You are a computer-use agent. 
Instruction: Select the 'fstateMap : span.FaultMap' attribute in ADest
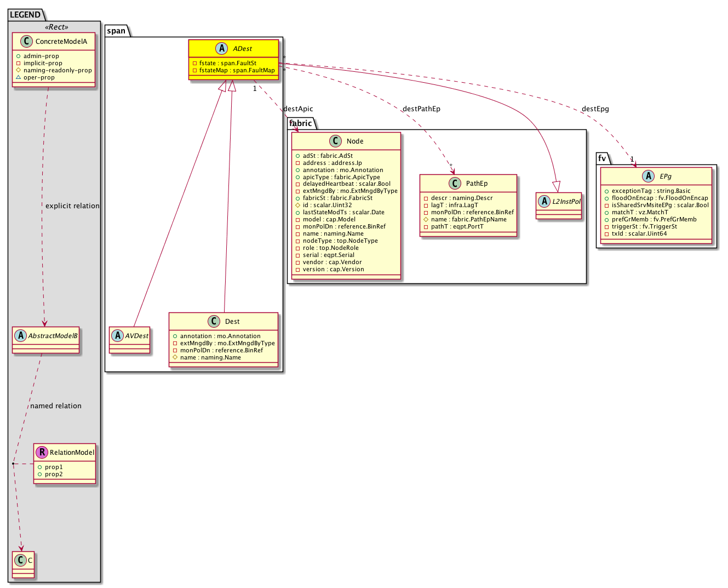point(237,70)
